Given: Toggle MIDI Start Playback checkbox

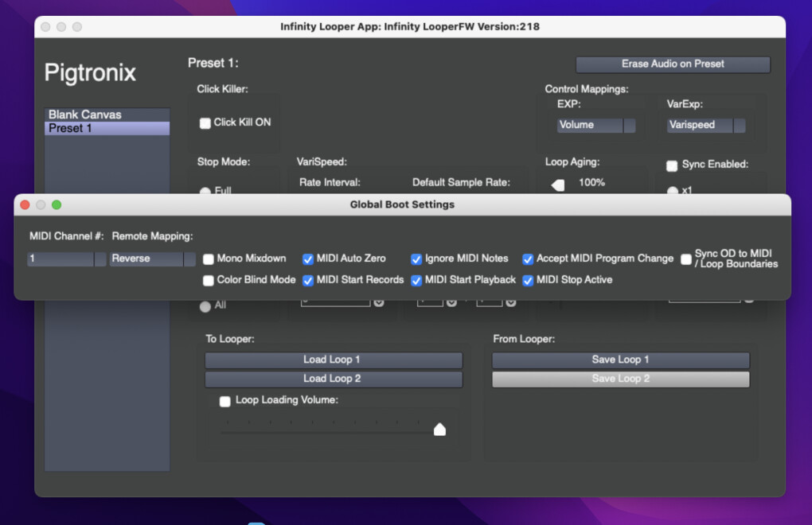Looking at the screenshot, I should click(416, 280).
